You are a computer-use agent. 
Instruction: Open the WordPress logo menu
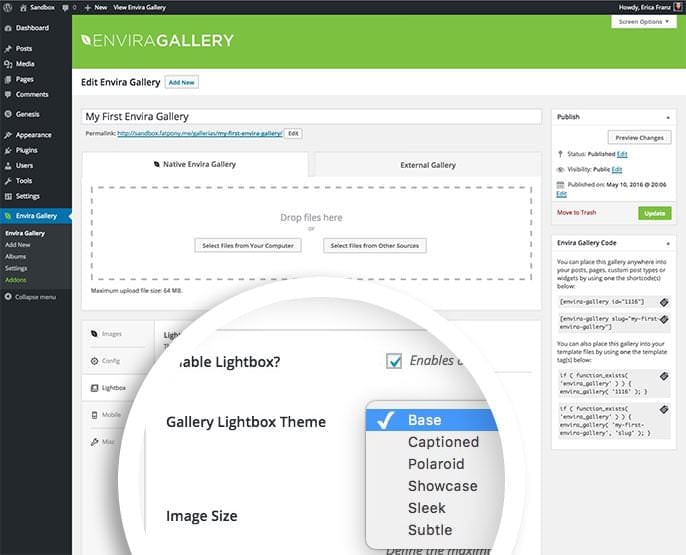point(7,7)
